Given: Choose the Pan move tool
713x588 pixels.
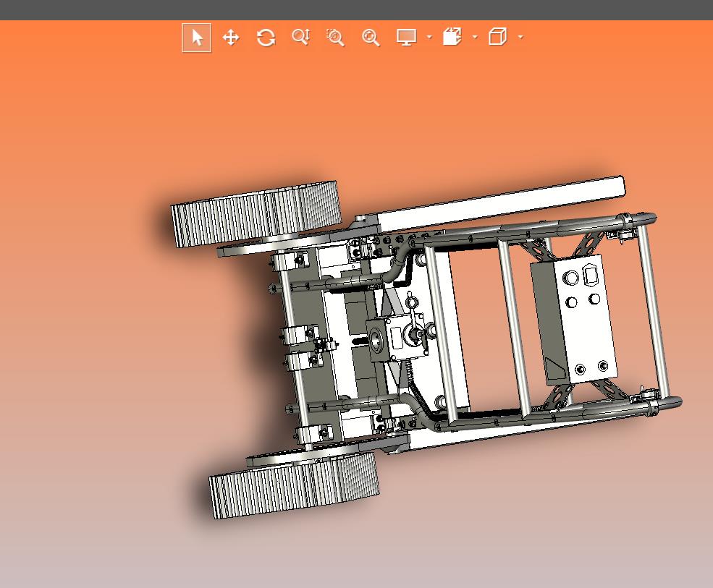Looking at the screenshot, I should click(x=231, y=38).
